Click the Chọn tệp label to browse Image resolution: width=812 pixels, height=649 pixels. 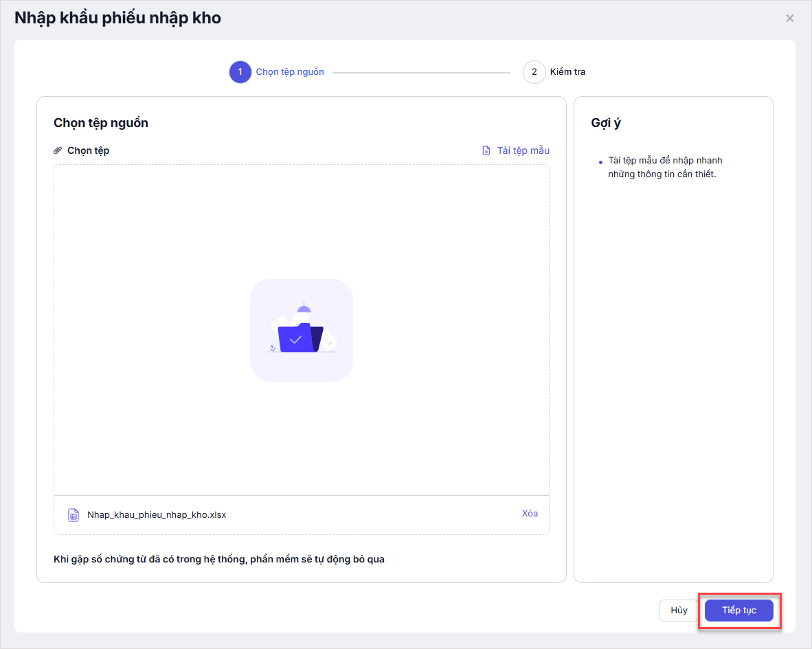[88, 150]
